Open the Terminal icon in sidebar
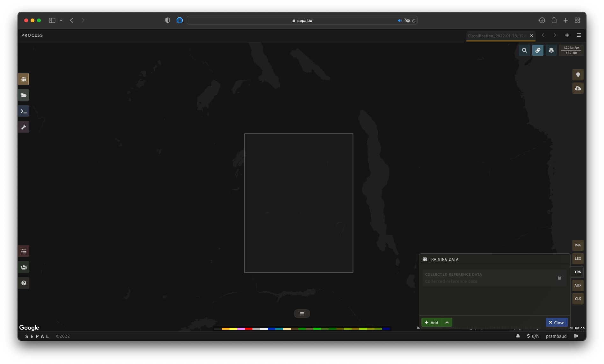Screen dimensions: 604x364 point(24,111)
